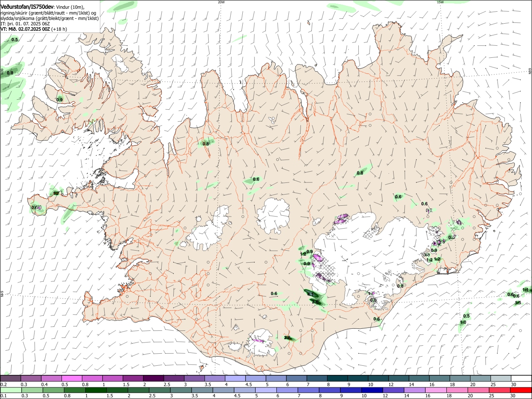The width and height of the screenshot is (532, 399).
Task: Click the '0.1' tick label on the rain legend
Action: pos(4,396)
